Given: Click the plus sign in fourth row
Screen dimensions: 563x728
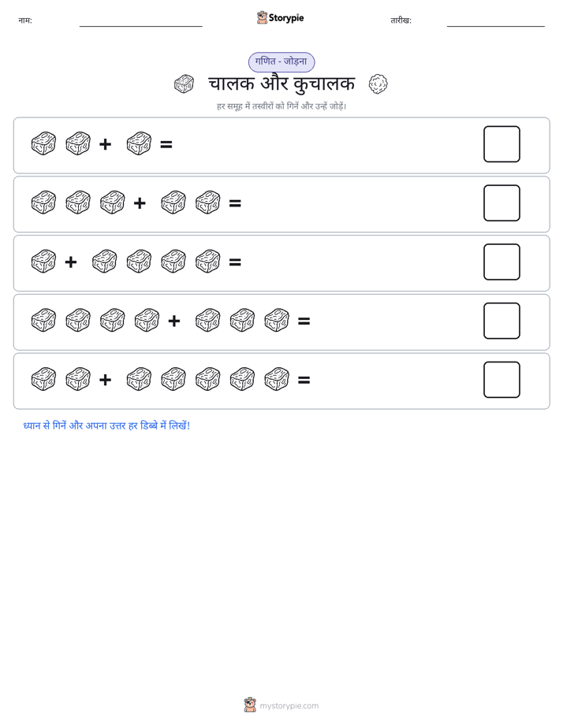Looking at the screenshot, I should pos(174,321).
